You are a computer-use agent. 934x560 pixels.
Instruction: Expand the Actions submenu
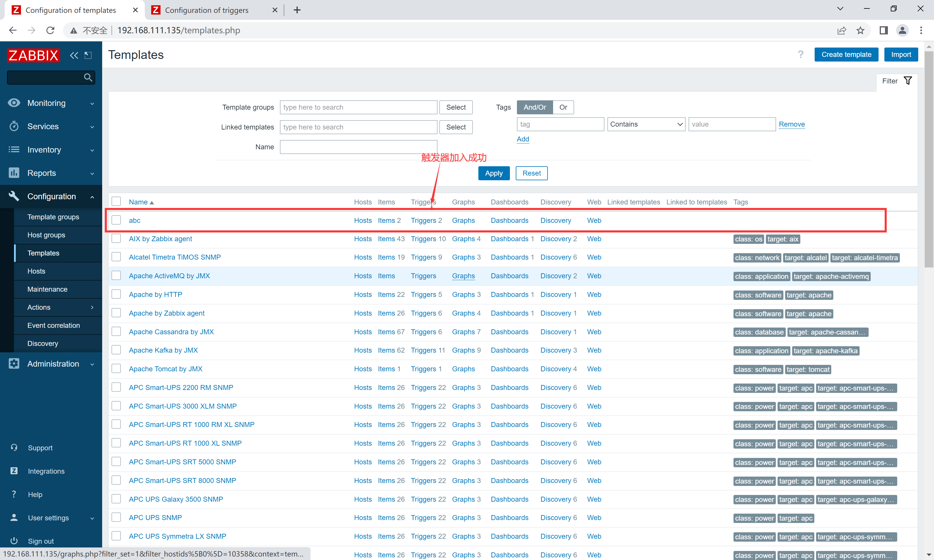coord(92,307)
